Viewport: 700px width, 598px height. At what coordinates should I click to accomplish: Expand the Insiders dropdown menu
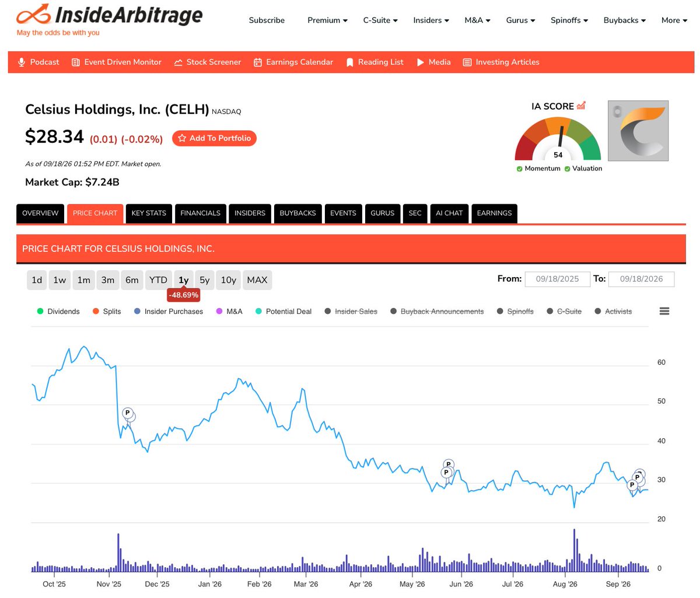(x=431, y=20)
